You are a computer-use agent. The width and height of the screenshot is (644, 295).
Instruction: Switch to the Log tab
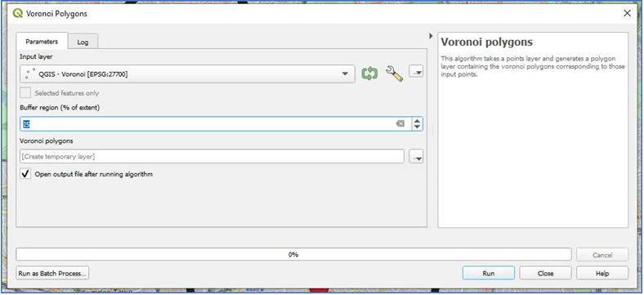tap(83, 42)
